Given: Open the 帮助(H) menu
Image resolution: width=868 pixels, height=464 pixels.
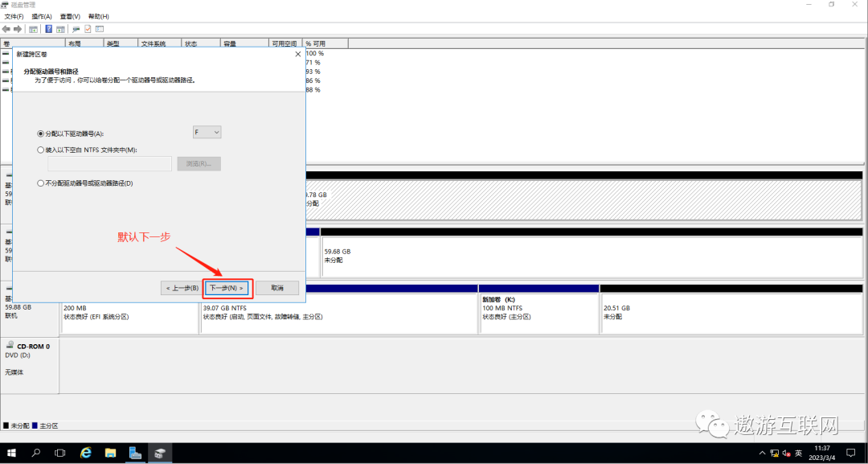Looking at the screenshot, I should tap(99, 17).
